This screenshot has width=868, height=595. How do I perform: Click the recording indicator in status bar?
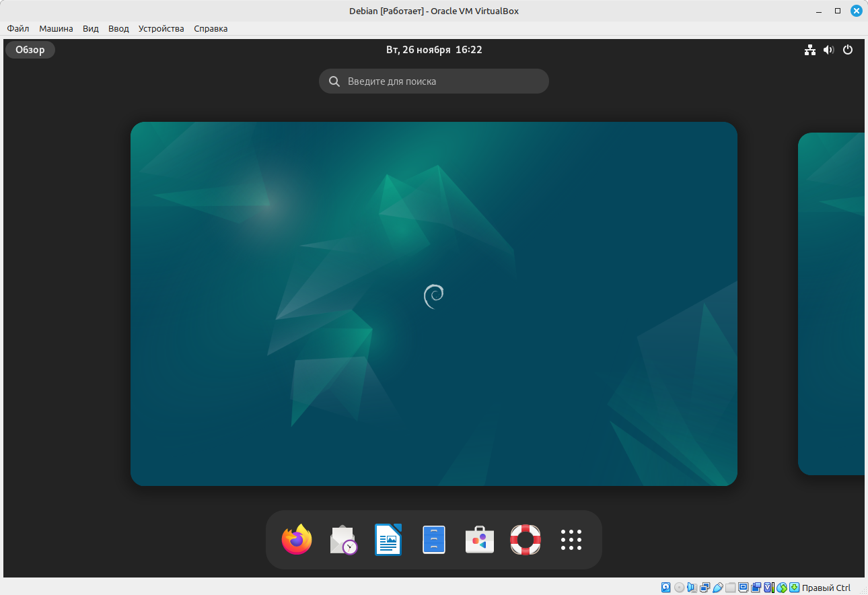[756, 588]
